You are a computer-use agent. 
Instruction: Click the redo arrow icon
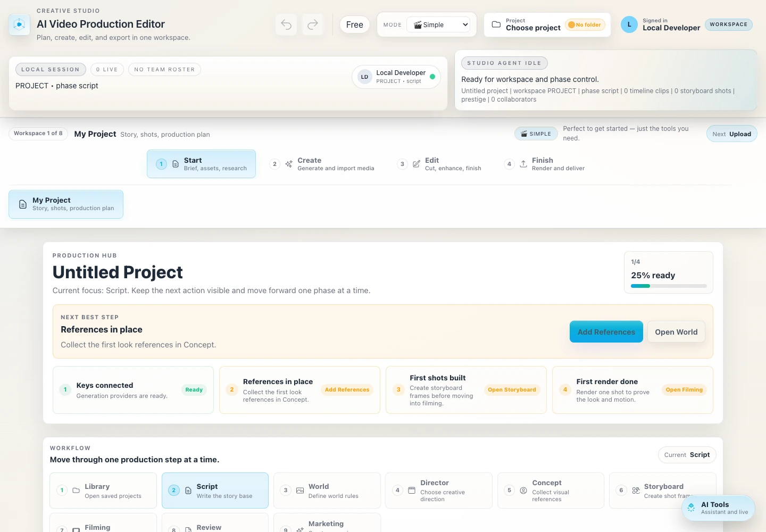313,24
